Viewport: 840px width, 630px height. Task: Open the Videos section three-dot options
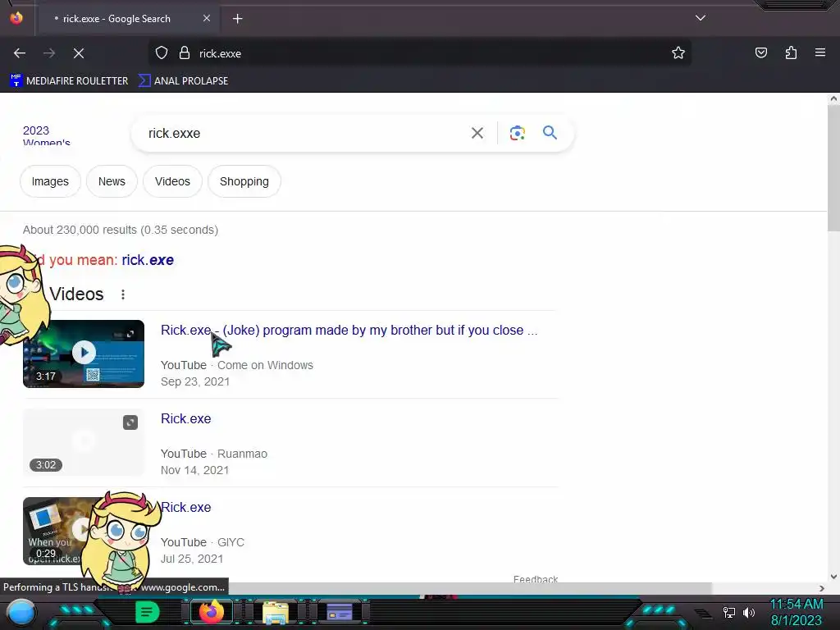tap(123, 294)
